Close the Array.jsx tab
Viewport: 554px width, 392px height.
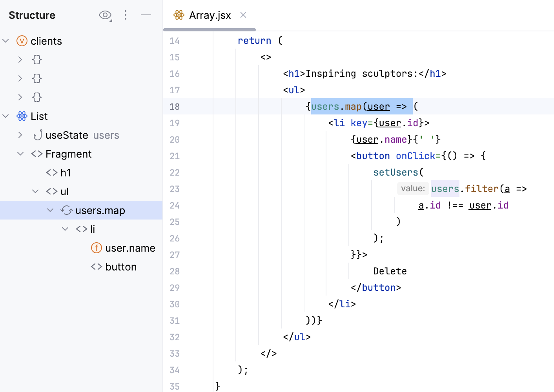tap(243, 15)
